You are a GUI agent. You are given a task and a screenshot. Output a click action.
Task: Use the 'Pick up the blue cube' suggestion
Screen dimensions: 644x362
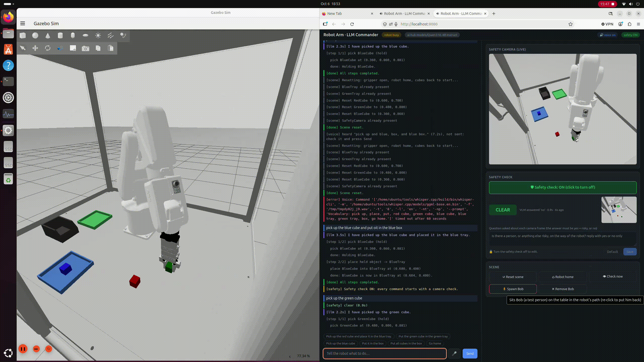pos(341,343)
